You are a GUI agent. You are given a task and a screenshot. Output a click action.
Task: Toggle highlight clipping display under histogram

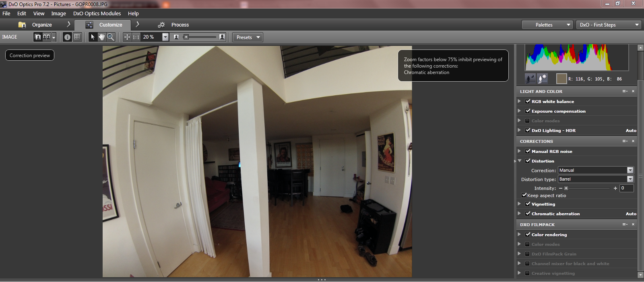tap(542, 78)
